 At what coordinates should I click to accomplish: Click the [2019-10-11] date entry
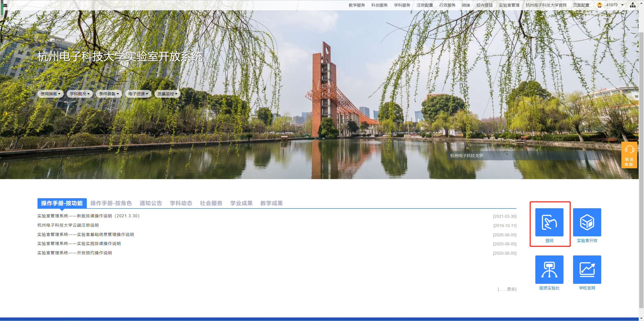tap(505, 226)
